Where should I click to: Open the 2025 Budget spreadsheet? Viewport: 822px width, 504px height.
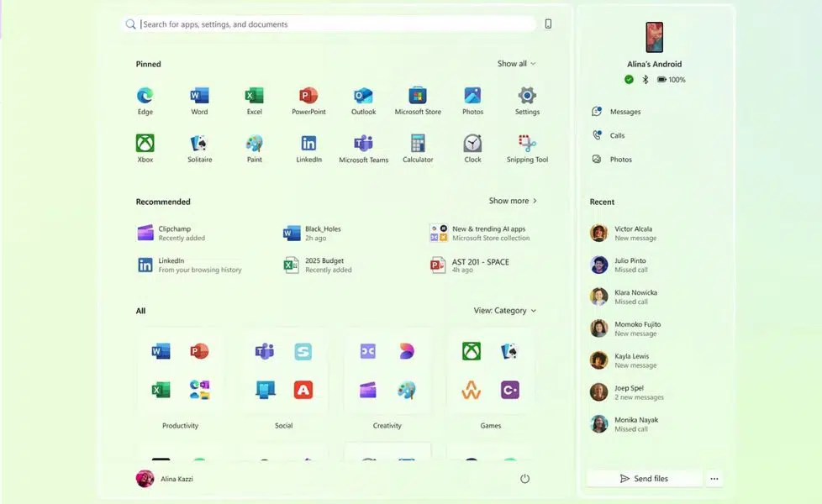click(x=318, y=265)
